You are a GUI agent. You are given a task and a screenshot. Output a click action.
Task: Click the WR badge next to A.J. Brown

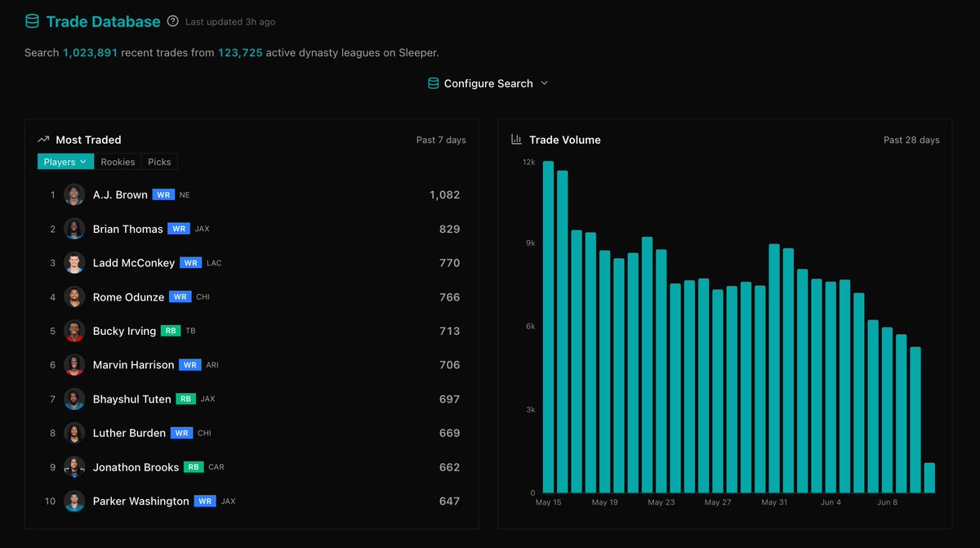163,195
